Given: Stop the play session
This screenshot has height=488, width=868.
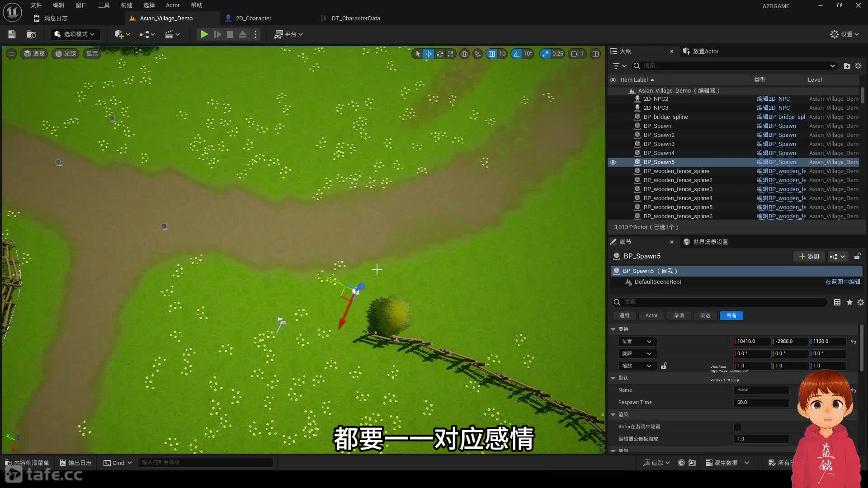Looking at the screenshot, I should (230, 34).
